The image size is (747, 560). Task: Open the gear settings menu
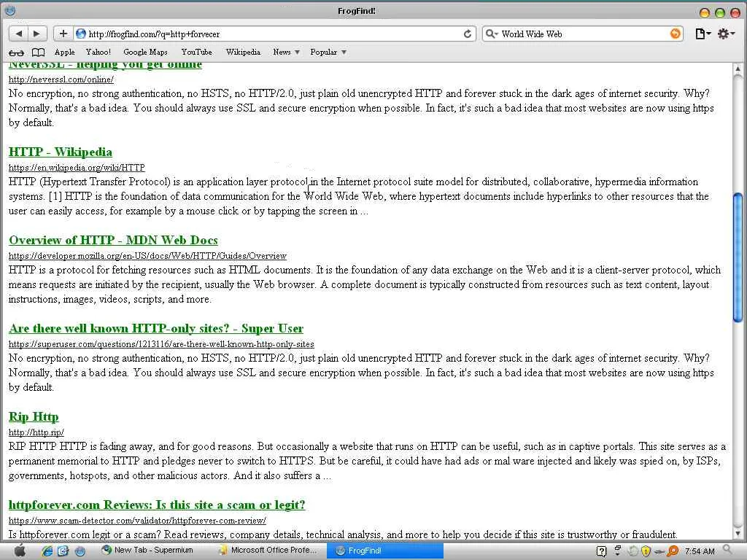[x=726, y=34]
